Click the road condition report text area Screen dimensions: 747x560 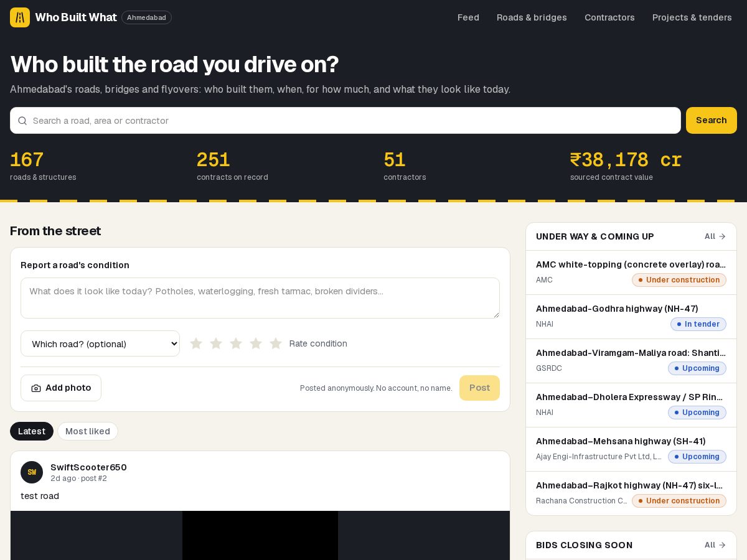pyautogui.click(x=260, y=298)
